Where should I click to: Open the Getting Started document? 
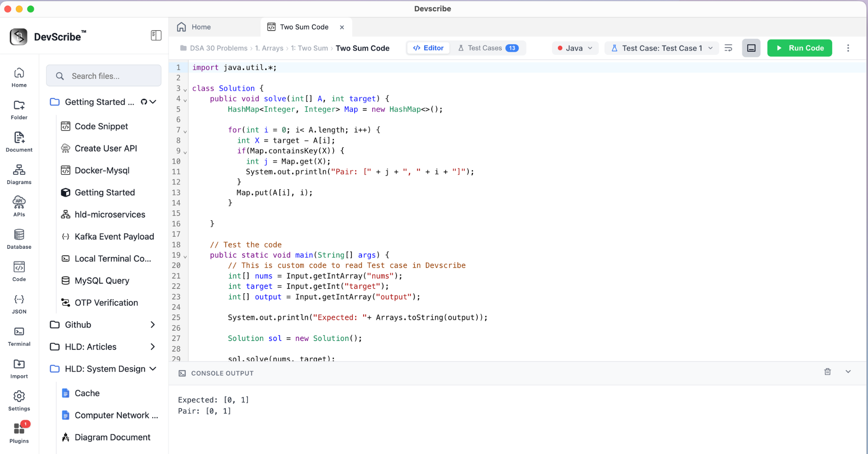(x=105, y=193)
